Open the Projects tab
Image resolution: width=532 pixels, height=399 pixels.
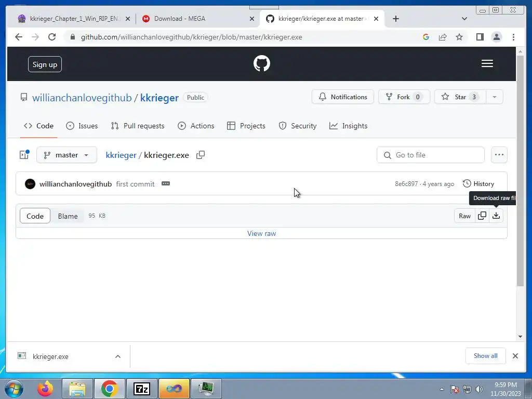tap(246, 126)
